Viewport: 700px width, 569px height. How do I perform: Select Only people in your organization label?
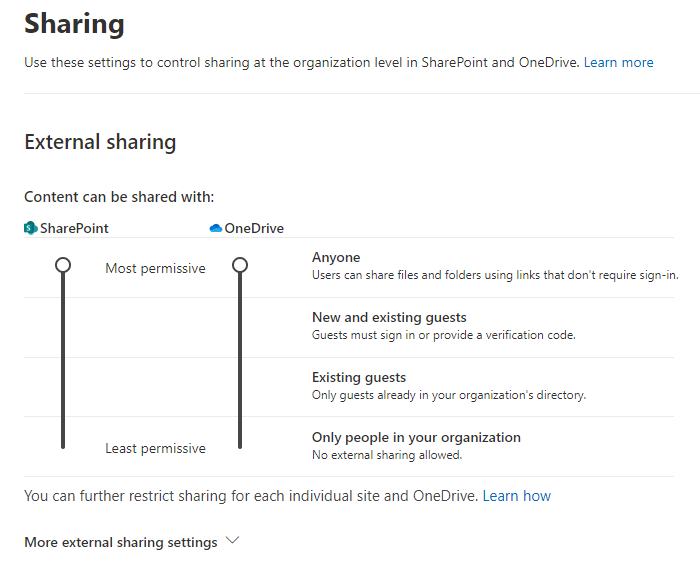[416, 437]
